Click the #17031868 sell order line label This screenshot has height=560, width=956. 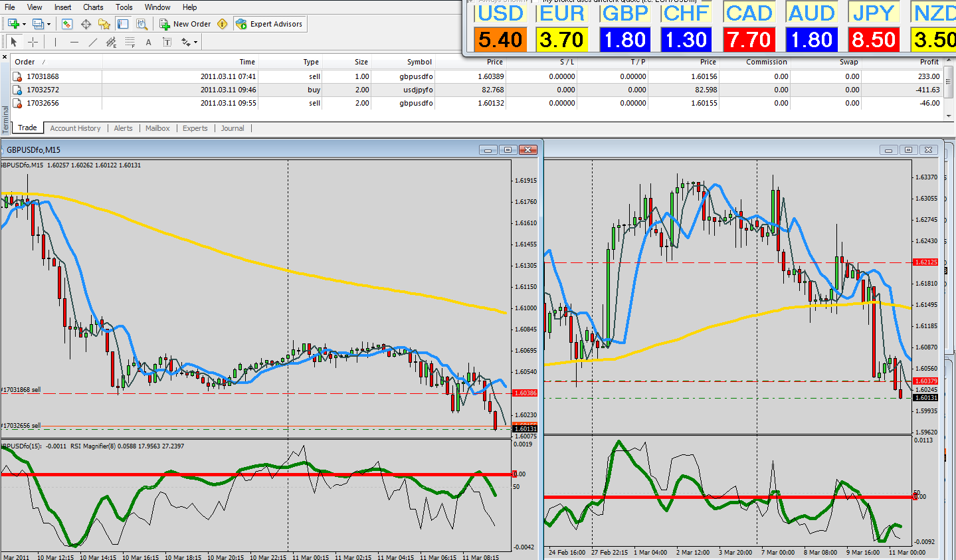tap(21, 389)
